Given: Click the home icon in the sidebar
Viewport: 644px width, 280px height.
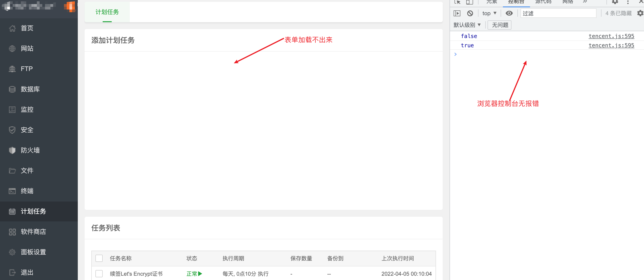Looking at the screenshot, I should [12, 28].
